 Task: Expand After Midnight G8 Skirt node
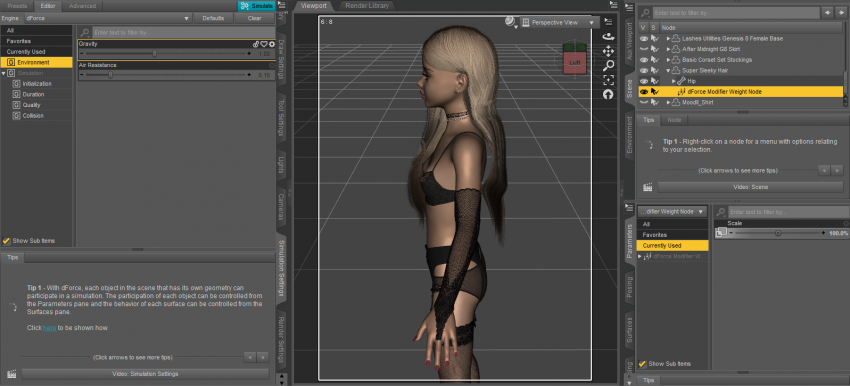click(x=668, y=49)
